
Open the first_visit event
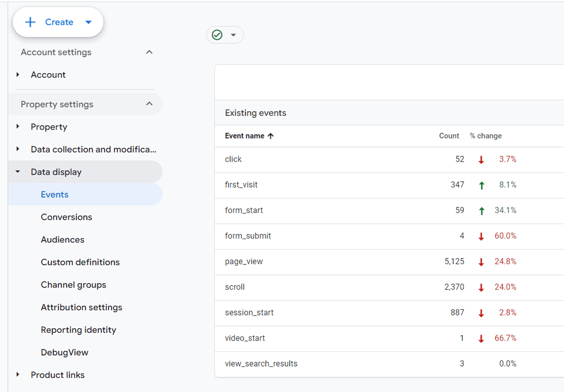pyautogui.click(x=241, y=185)
